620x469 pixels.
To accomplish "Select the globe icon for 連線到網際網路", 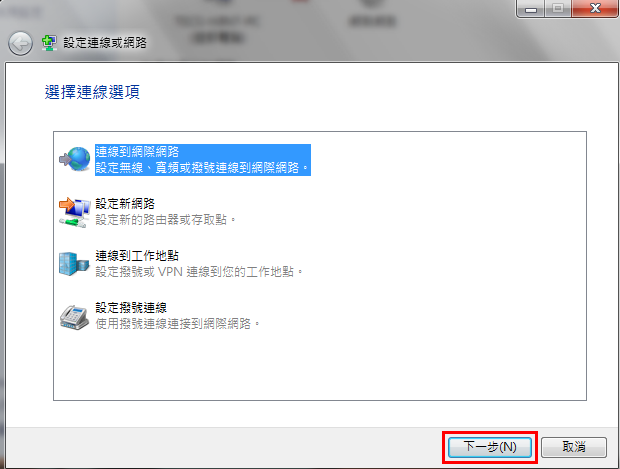I will click(x=75, y=159).
